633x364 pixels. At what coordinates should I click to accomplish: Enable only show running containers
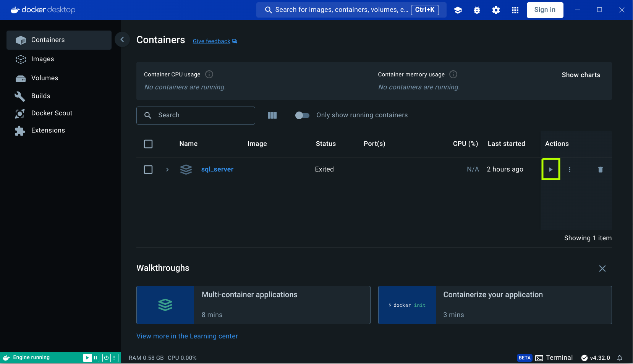(x=302, y=115)
